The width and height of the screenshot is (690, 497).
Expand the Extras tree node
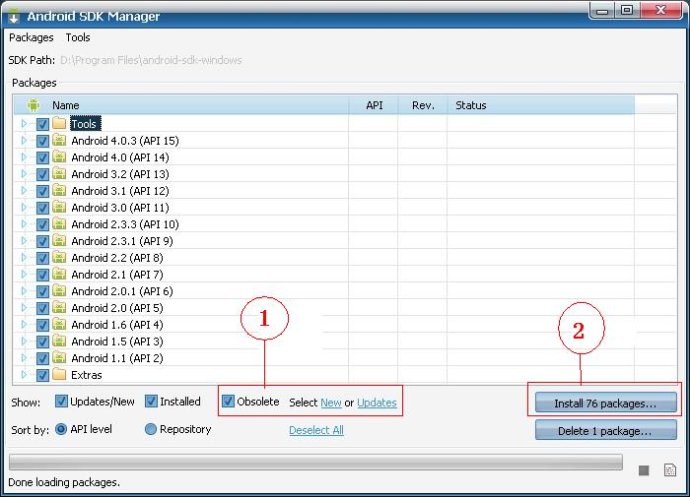pyautogui.click(x=24, y=375)
